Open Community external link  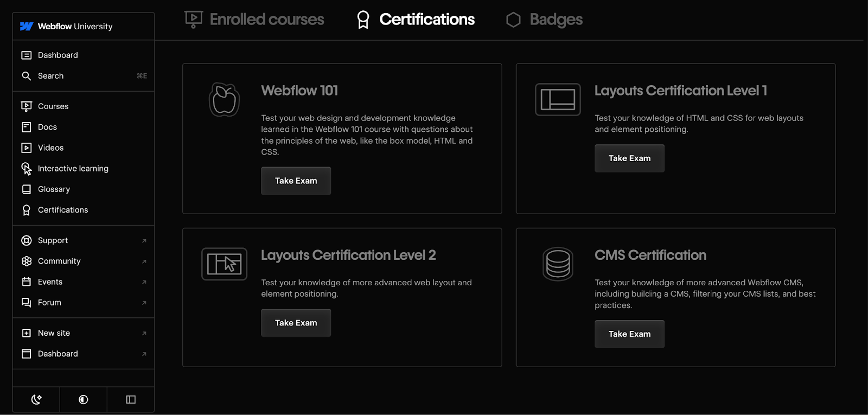point(59,261)
